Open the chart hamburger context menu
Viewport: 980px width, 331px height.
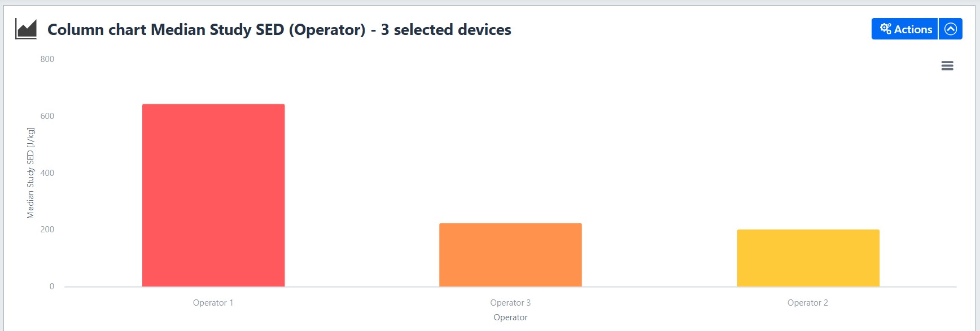tap(947, 66)
